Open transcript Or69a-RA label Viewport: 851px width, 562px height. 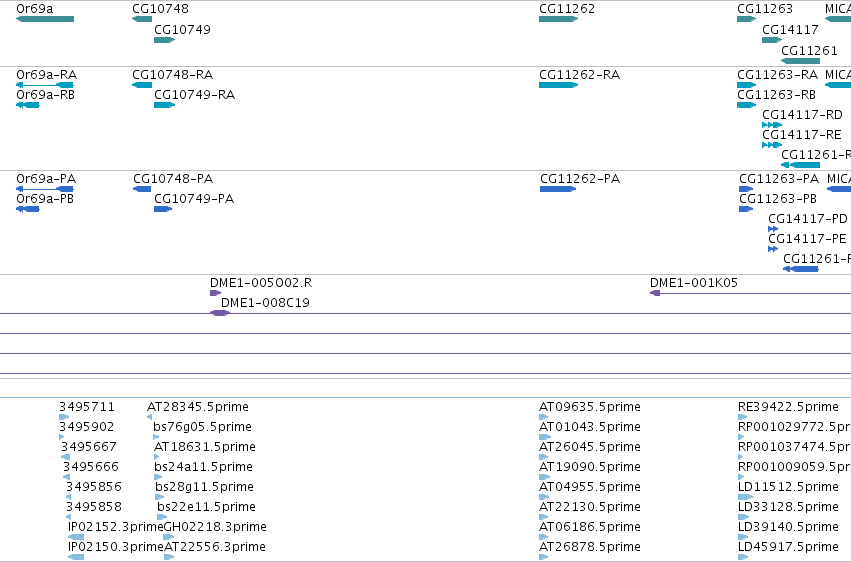click(x=47, y=74)
